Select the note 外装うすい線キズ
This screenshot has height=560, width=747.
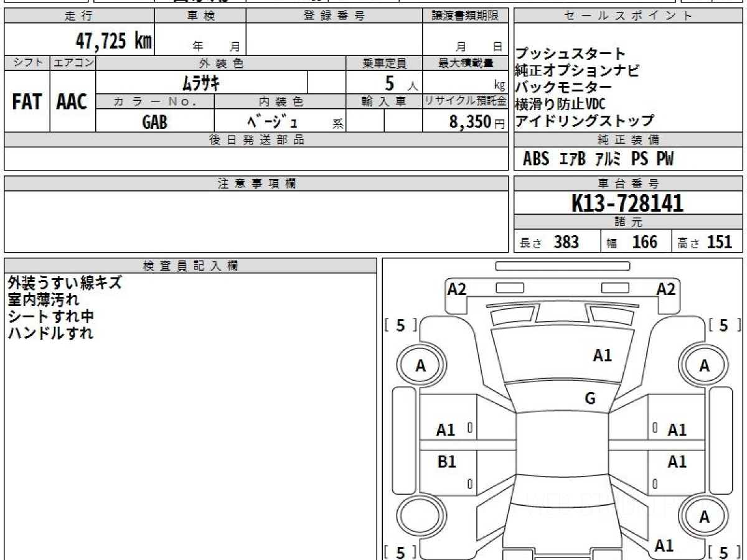click(65, 282)
